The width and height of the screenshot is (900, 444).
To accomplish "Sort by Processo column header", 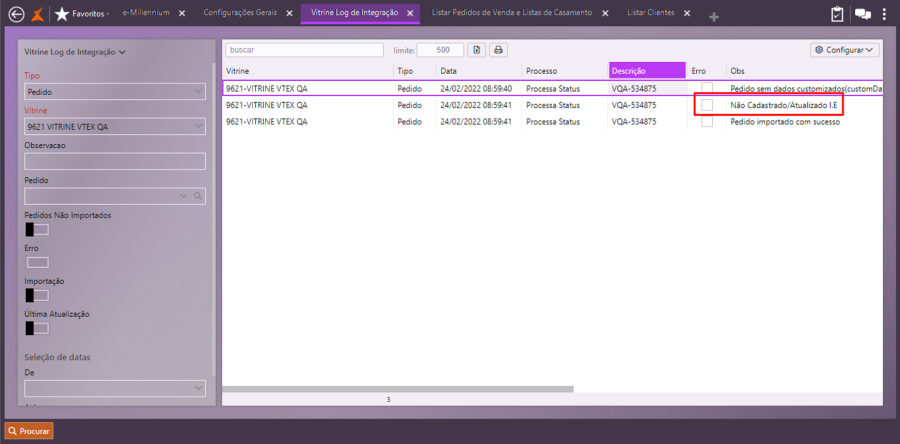I will [x=564, y=71].
